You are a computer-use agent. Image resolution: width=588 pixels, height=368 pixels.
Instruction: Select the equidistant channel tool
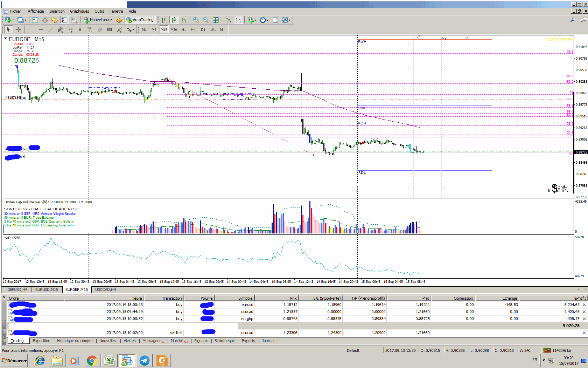coord(60,30)
